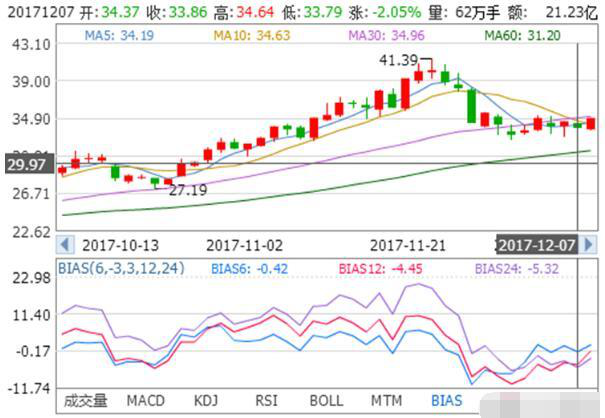Switch to the BOLL indicator tab

pyautogui.click(x=326, y=401)
